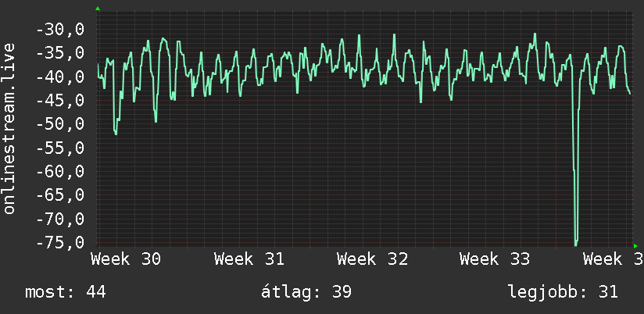The height and width of the screenshot is (314, 644).
Task: Click the -70,0 y-axis label
Action: point(60,219)
